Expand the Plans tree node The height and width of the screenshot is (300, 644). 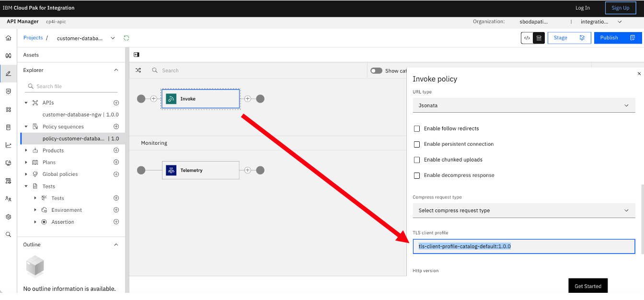pyautogui.click(x=26, y=162)
